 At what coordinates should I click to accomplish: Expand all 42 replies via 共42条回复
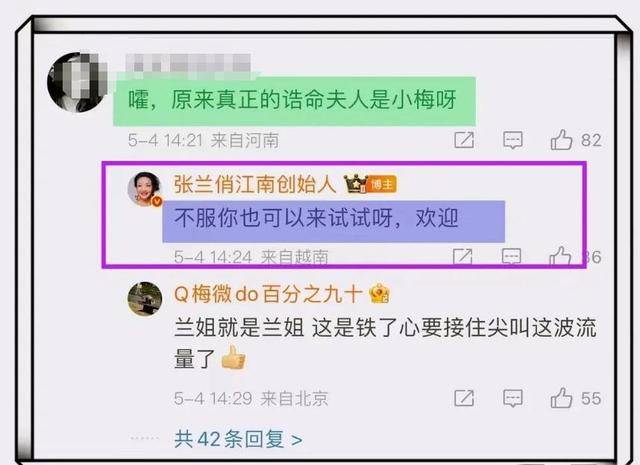coord(238,439)
